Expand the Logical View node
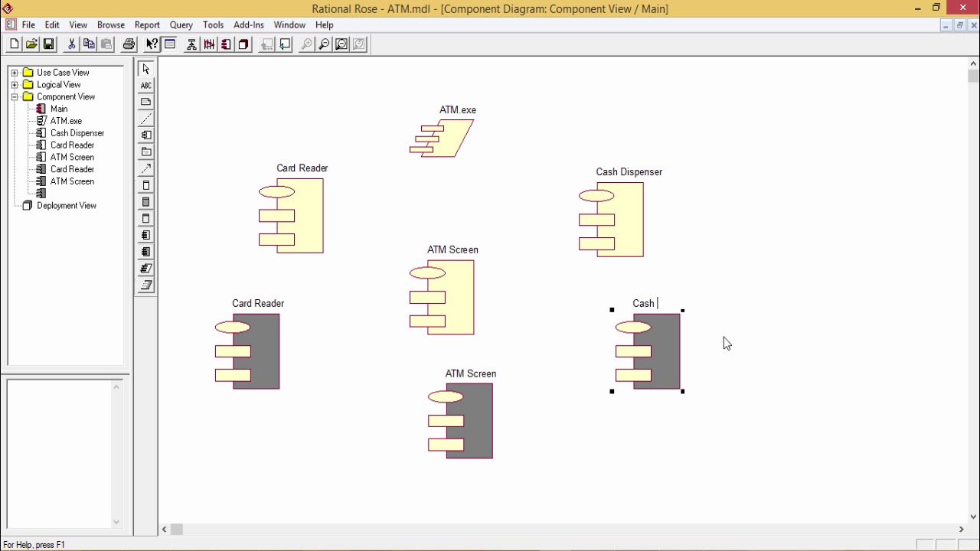The height and width of the screenshot is (551, 980). tap(15, 85)
